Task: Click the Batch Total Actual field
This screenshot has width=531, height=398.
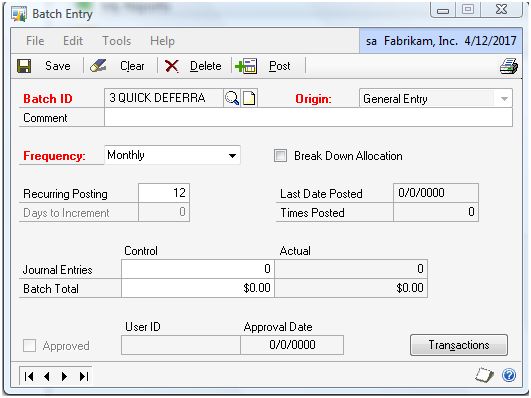Action: tap(351, 288)
